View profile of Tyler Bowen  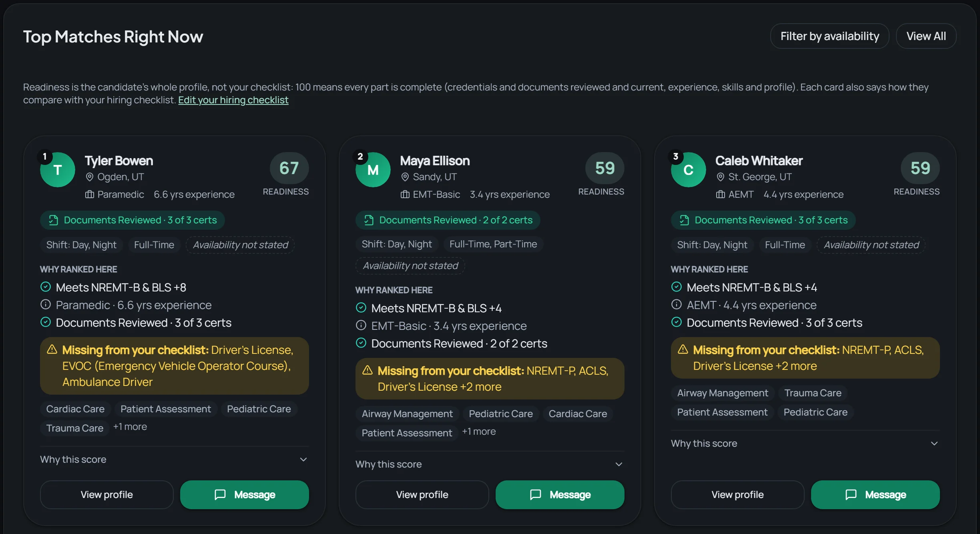[x=106, y=495]
